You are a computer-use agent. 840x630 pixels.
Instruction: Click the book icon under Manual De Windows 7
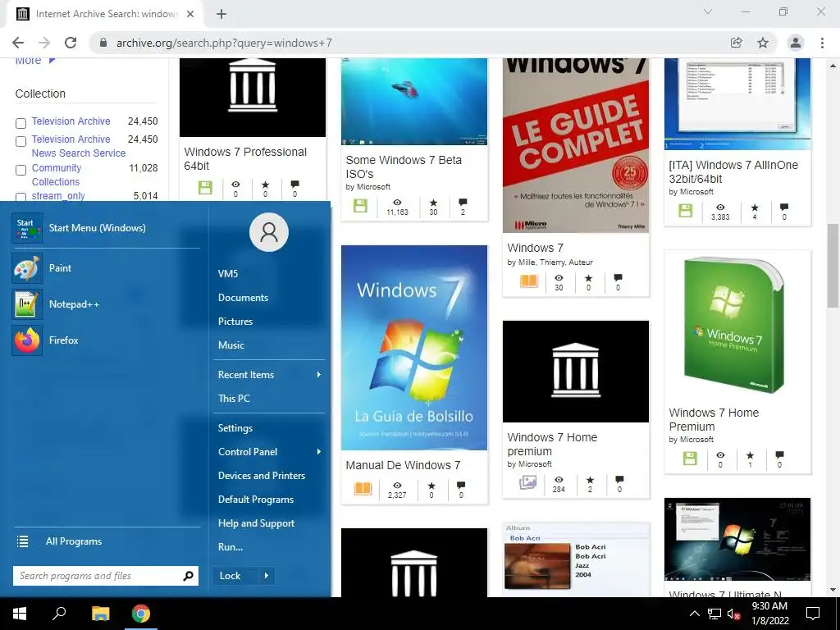click(x=363, y=489)
